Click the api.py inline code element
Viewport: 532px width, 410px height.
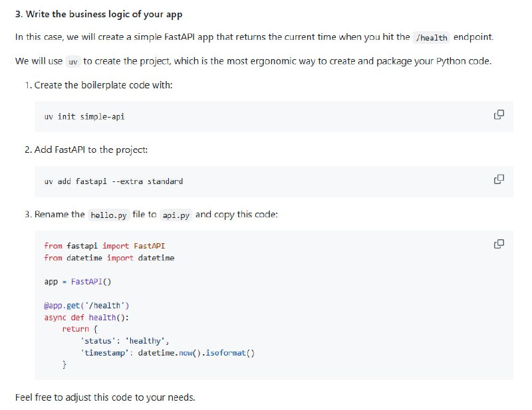[x=175, y=215]
